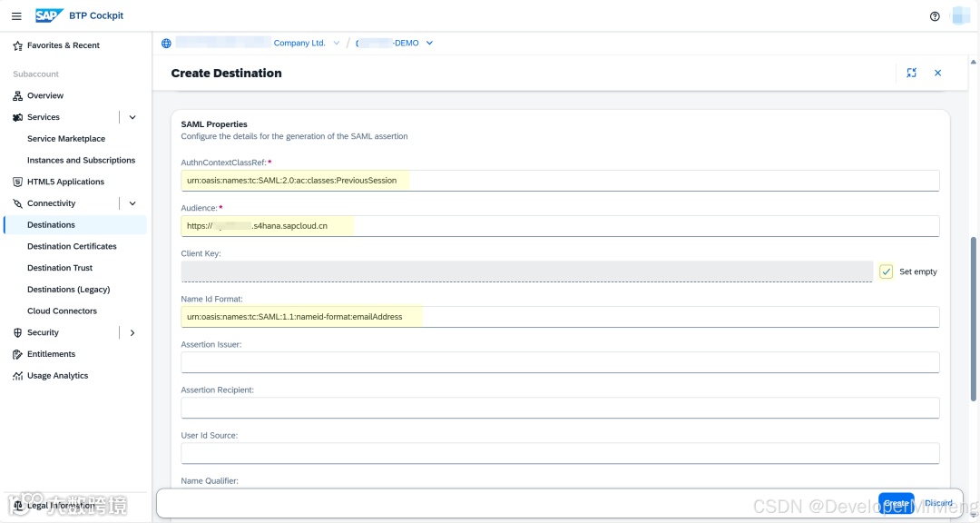This screenshot has width=980, height=523.
Task: Expand the Security section chevron
Action: [x=132, y=333]
